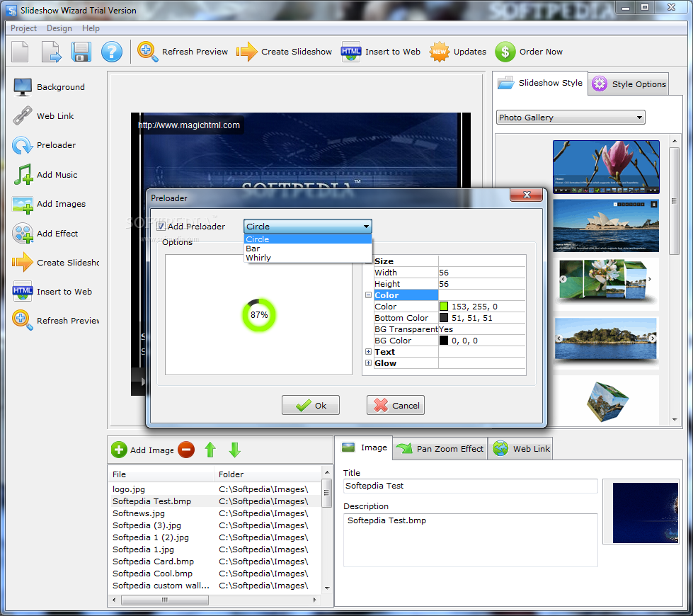The image size is (693, 616).
Task: Confirm preloader settings with Ok
Action: (x=311, y=406)
